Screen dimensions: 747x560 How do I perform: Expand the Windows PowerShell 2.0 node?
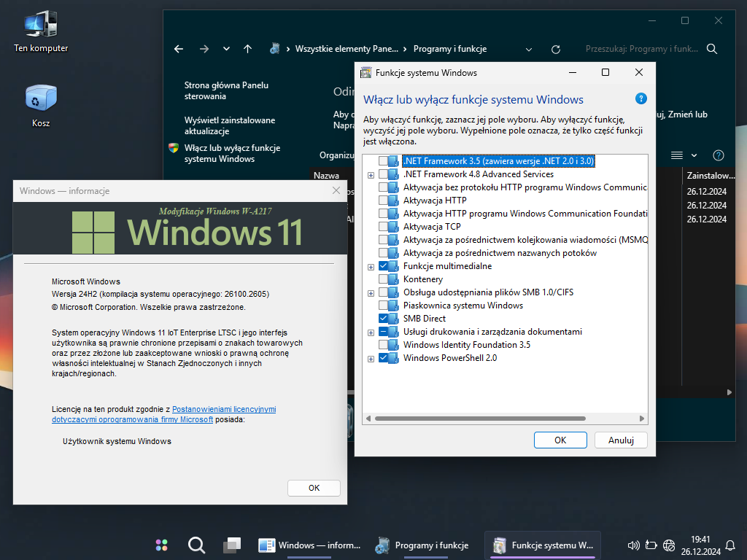click(371, 359)
